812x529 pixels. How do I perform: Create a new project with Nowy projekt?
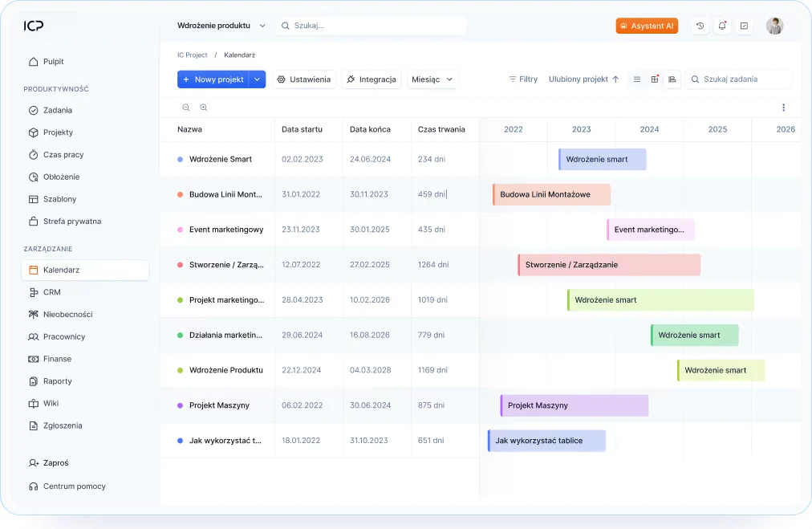(x=213, y=79)
